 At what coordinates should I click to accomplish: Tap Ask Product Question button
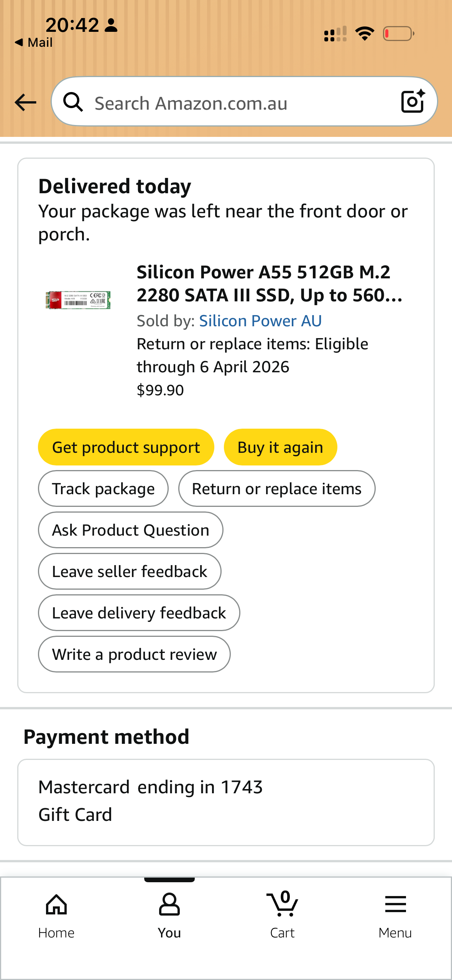pyautogui.click(x=130, y=530)
